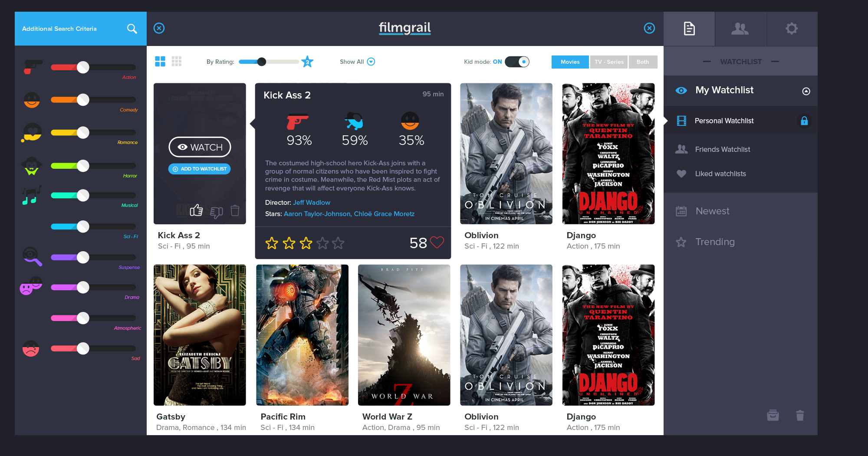
Task: Click the Musical notes genre icon
Action: pyautogui.click(x=32, y=195)
